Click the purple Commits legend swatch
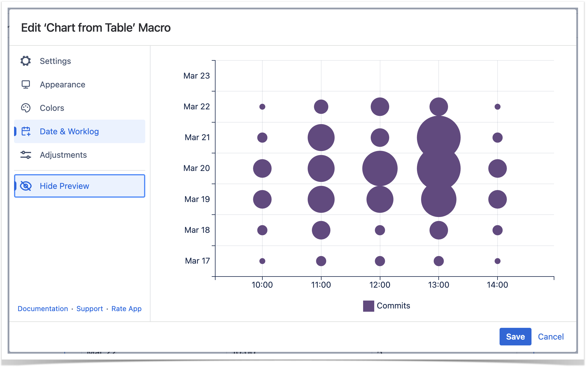The height and width of the screenshot is (368, 588). click(x=368, y=306)
